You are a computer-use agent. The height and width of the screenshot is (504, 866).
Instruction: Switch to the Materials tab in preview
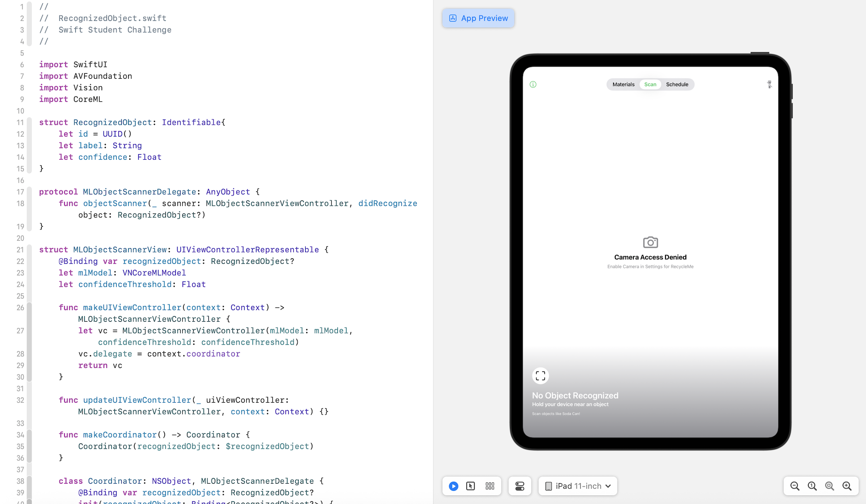coord(623,84)
